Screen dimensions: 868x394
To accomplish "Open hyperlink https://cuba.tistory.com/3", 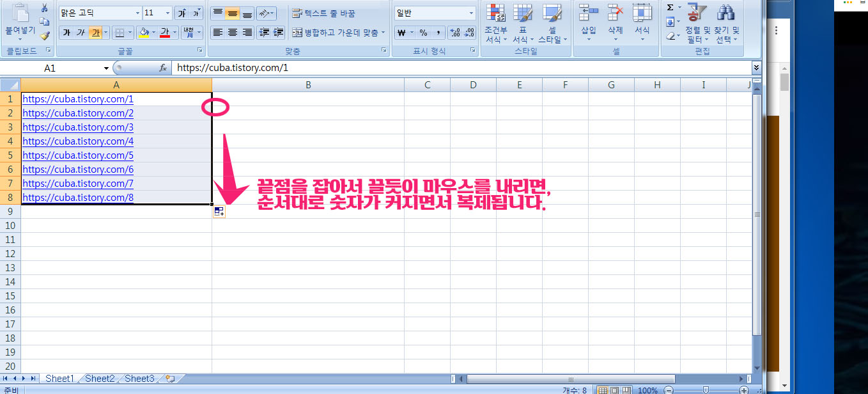I will 77,127.
